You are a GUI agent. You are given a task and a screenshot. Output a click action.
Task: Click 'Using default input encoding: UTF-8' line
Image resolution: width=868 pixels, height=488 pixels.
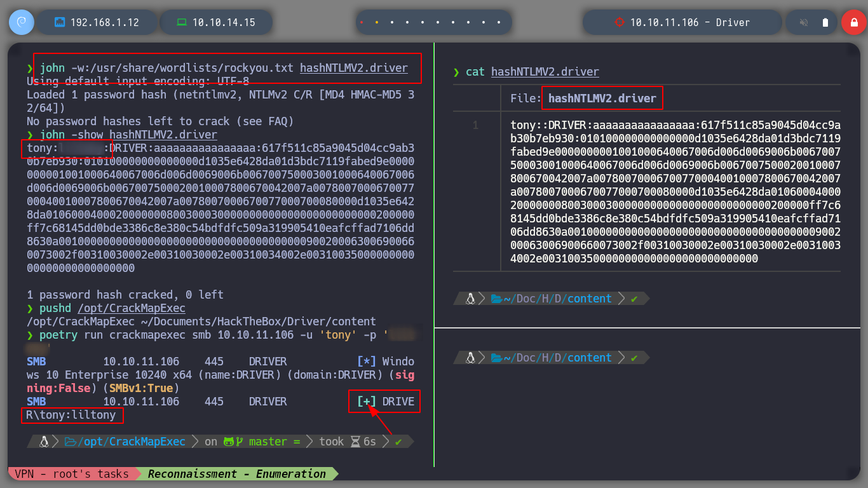[x=138, y=81]
